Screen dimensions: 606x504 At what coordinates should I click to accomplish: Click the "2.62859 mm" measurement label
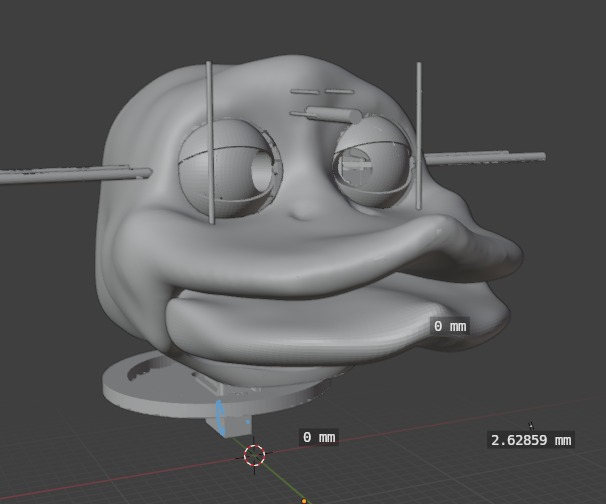point(531,440)
